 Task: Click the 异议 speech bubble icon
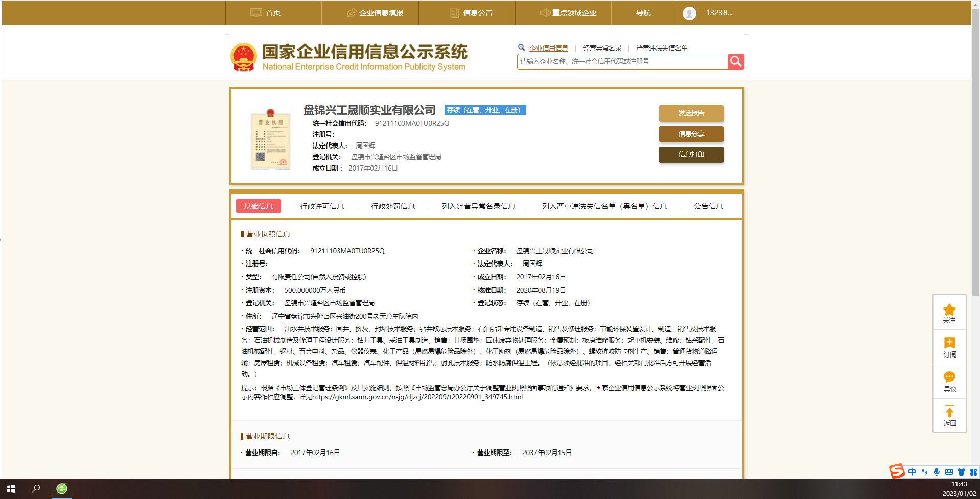949,377
